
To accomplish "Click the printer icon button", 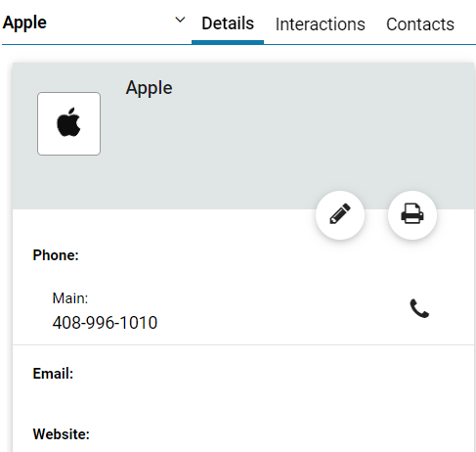I will (412, 215).
